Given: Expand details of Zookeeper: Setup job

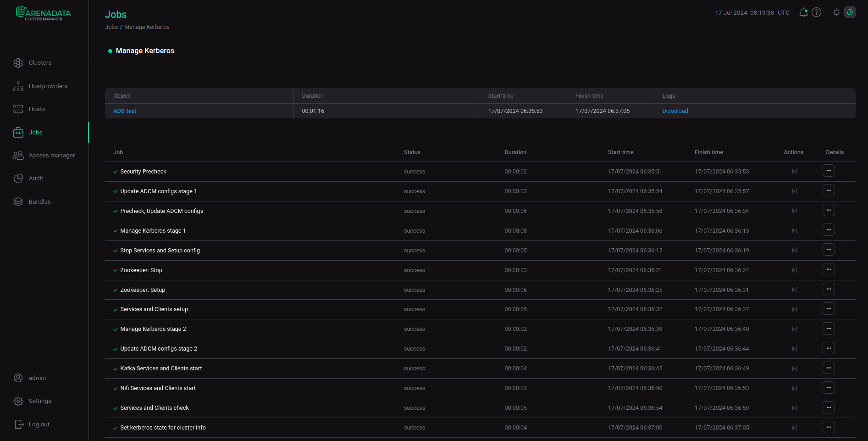Looking at the screenshot, I should tap(829, 289).
